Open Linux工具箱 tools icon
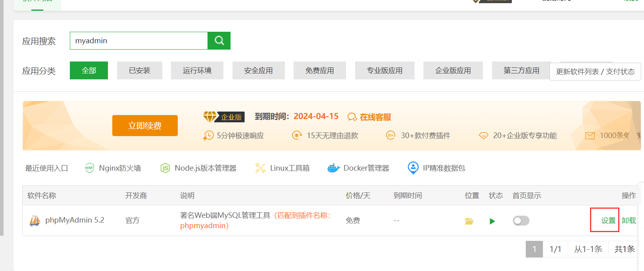 (x=260, y=168)
